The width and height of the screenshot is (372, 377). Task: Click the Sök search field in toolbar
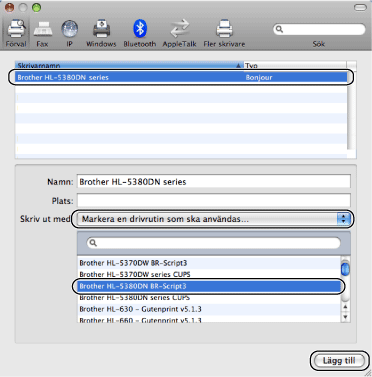click(319, 29)
